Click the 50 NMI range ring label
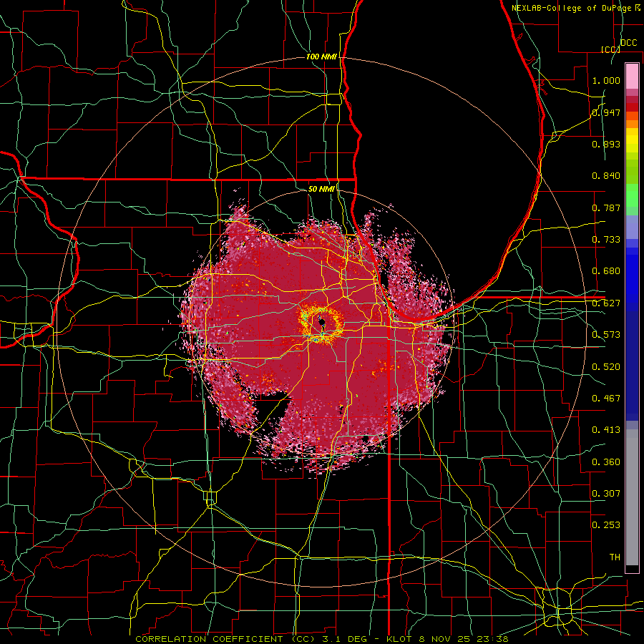Viewport: 644px width, 644px height. [x=321, y=189]
